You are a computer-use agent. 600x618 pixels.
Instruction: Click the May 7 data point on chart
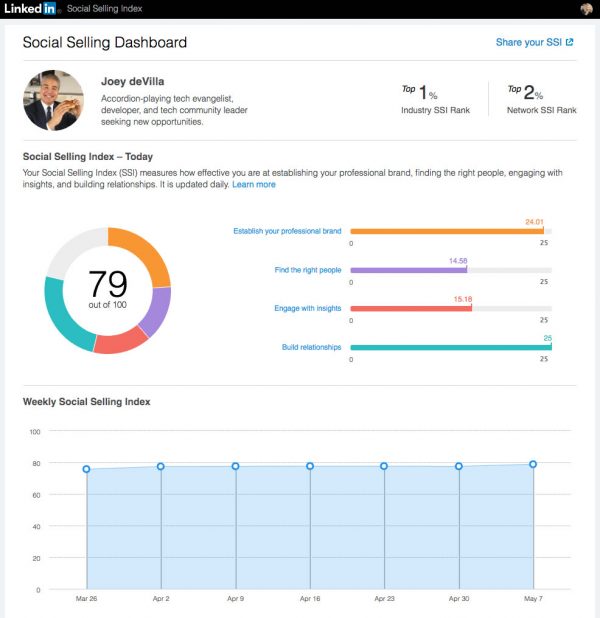(533, 464)
